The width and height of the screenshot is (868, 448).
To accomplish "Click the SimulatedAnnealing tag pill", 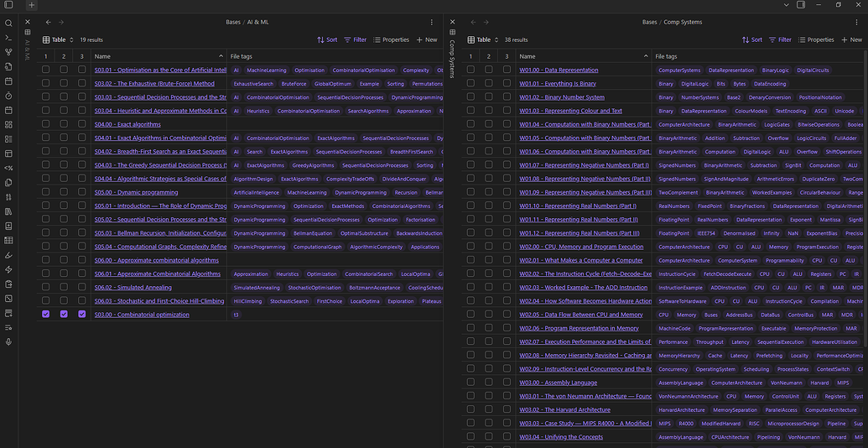I will point(257,288).
